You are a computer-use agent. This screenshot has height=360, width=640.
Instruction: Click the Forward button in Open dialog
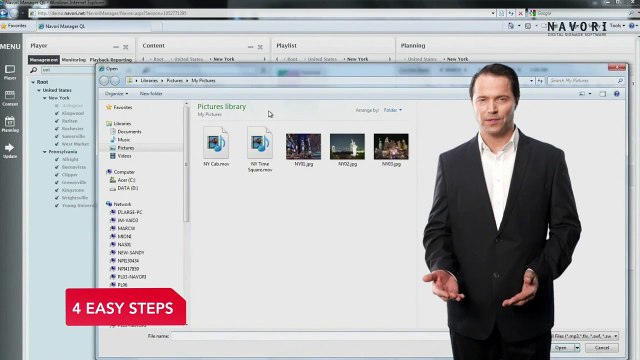115,81
